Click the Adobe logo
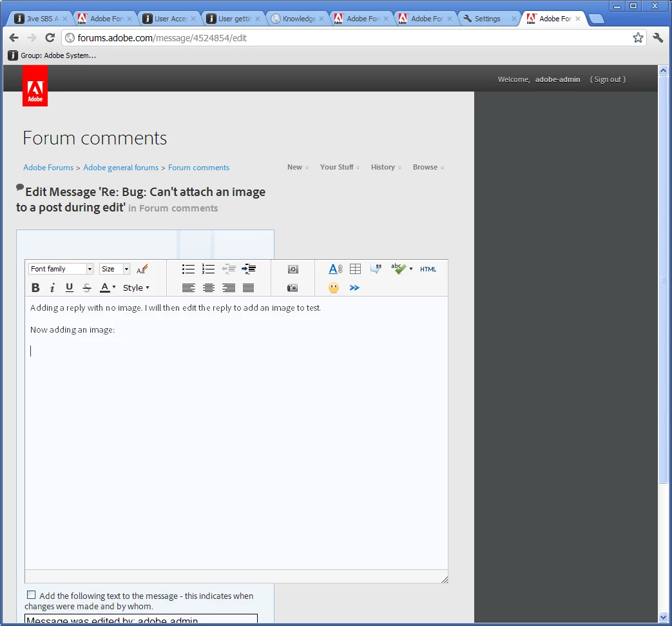 pyautogui.click(x=35, y=86)
